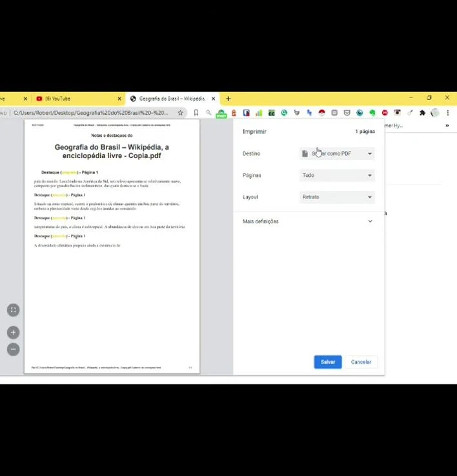The height and width of the screenshot is (476, 457).
Task: Open the Chrome three-dot menu
Action: 447,113
